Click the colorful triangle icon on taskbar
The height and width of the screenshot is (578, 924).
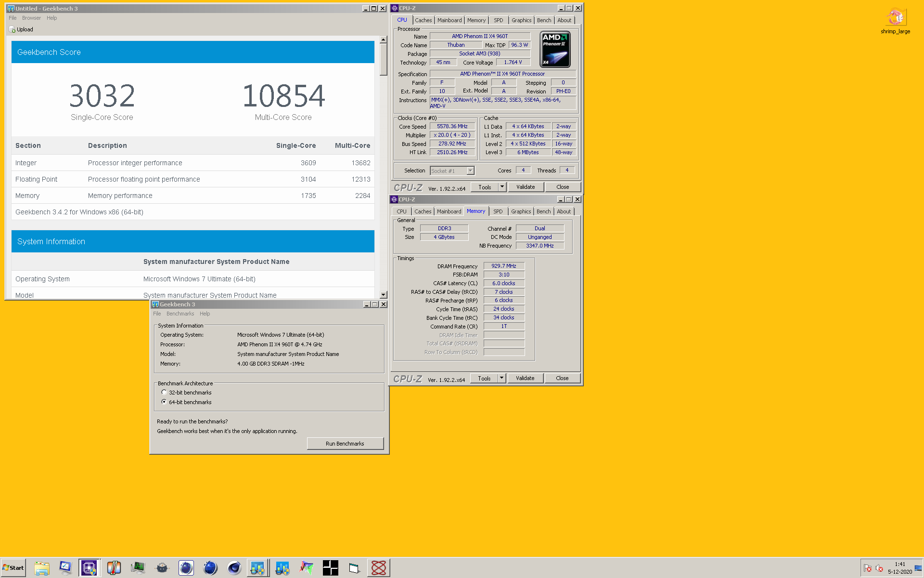306,568
